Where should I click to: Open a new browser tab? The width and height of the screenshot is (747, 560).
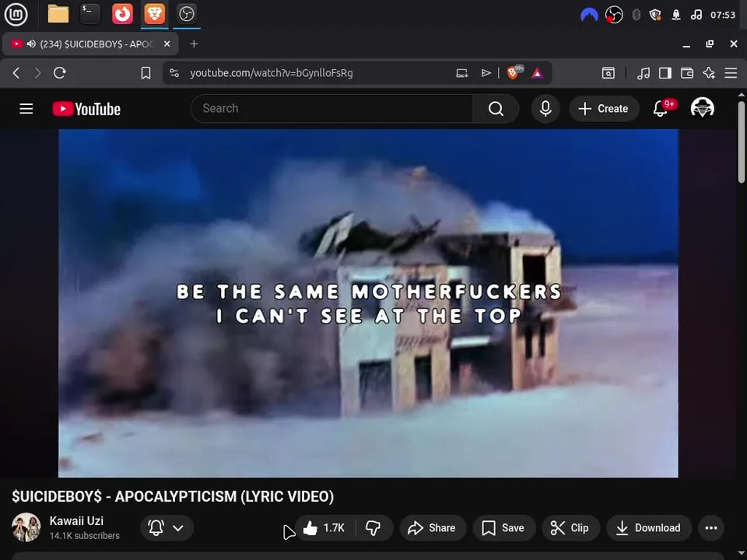194,44
